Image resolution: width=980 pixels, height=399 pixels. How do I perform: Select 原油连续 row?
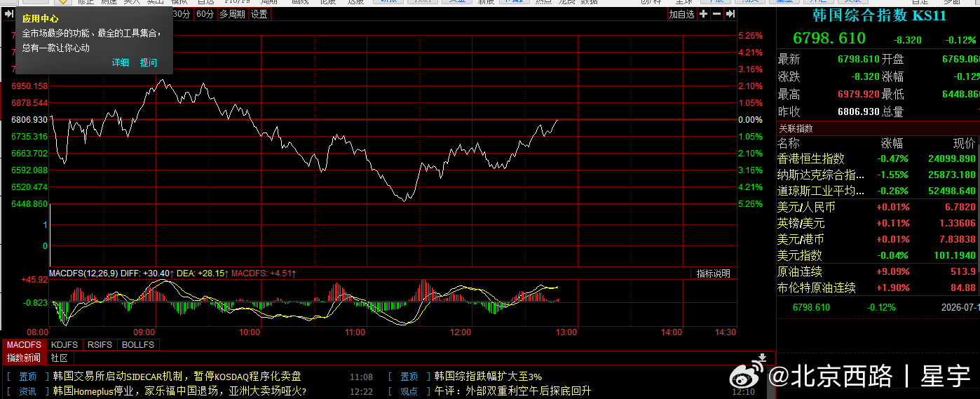click(878, 272)
